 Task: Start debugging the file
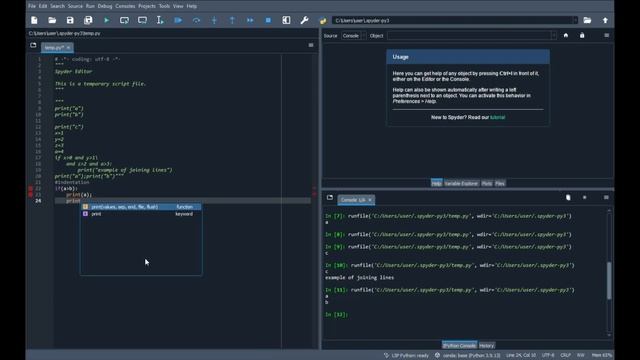(178, 20)
